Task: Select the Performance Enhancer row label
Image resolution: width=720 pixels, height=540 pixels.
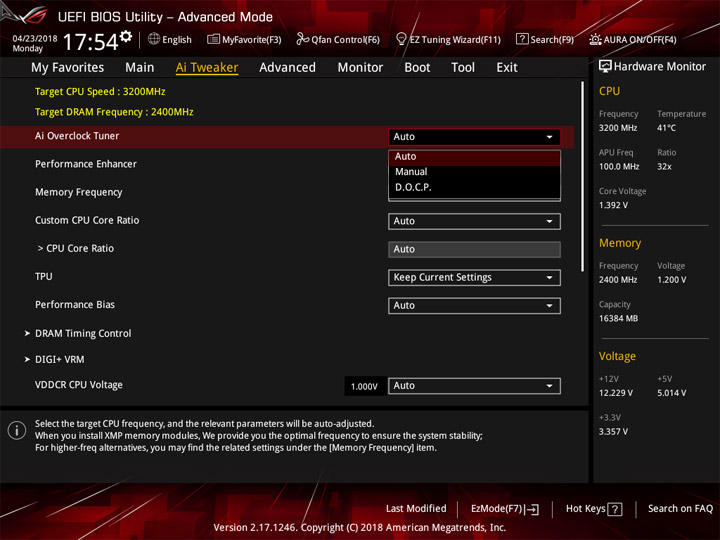Action: tap(86, 164)
